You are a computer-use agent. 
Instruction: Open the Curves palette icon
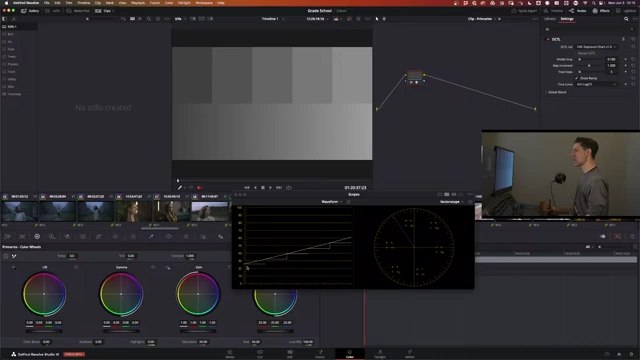click(98, 237)
